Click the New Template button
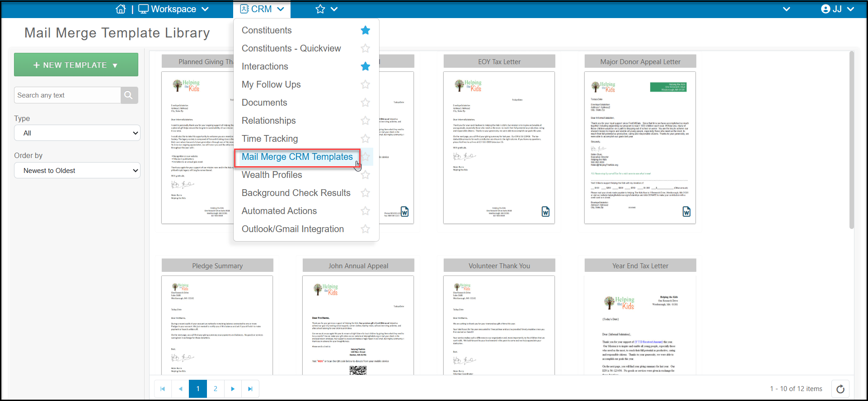 point(76,65)
